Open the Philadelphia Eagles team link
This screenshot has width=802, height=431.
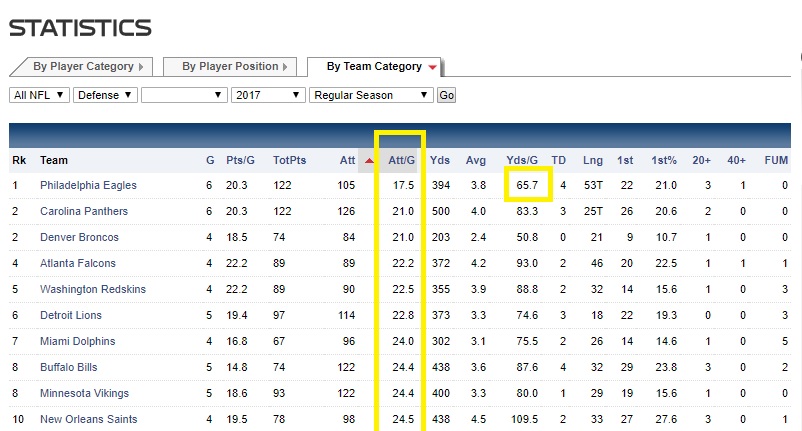pos(88,186)
